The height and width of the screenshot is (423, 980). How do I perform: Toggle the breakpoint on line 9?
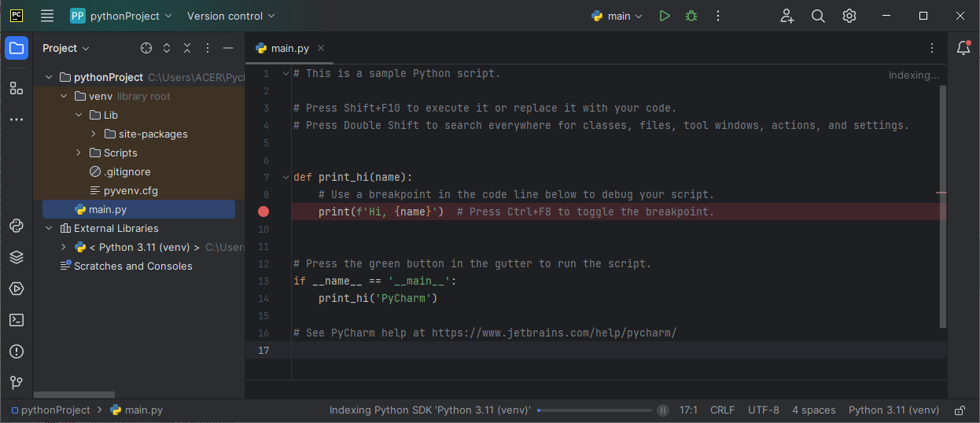(263, 211)
